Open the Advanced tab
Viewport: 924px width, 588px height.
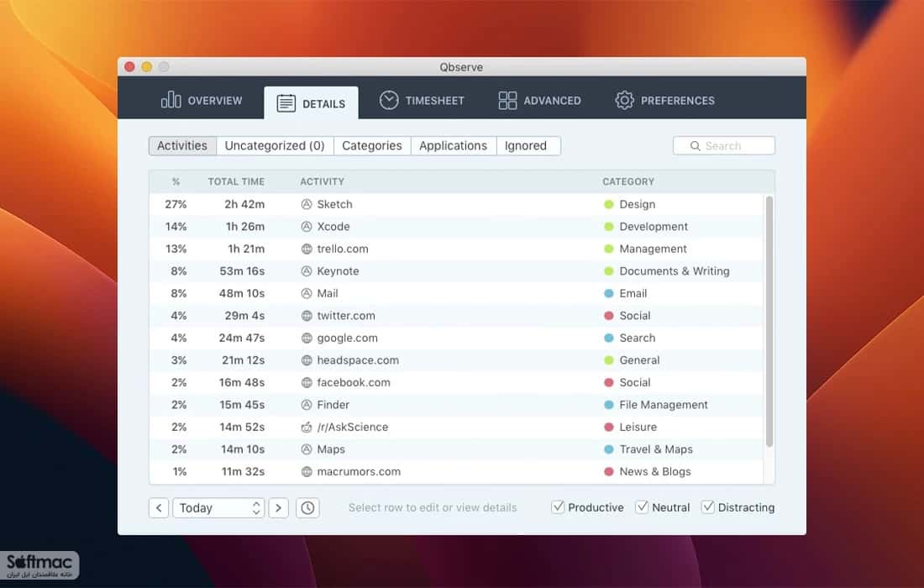539,100
